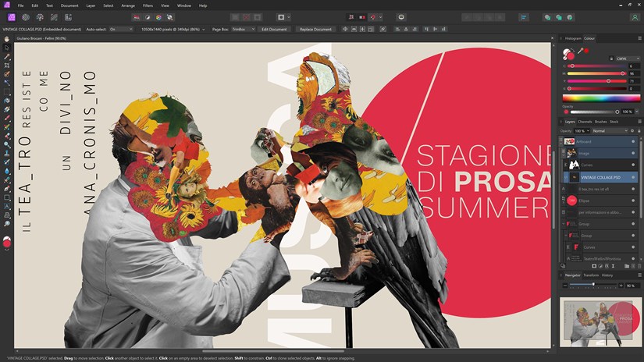Image resolution: width=644 pixels, height=362 pixels.
Task: Apply Auto White Balance from the toolbar
Action: pos(169,17)
